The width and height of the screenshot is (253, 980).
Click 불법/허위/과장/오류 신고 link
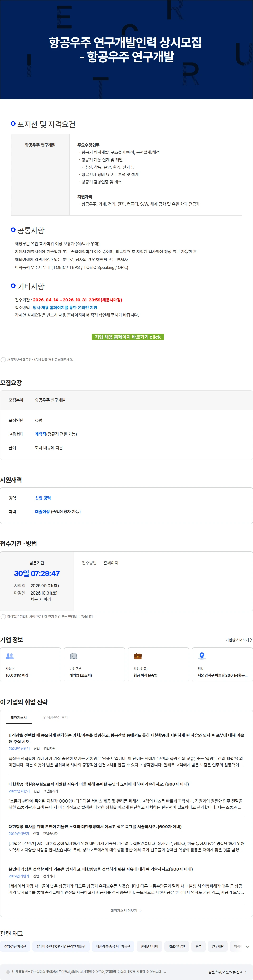pos(225,972)
